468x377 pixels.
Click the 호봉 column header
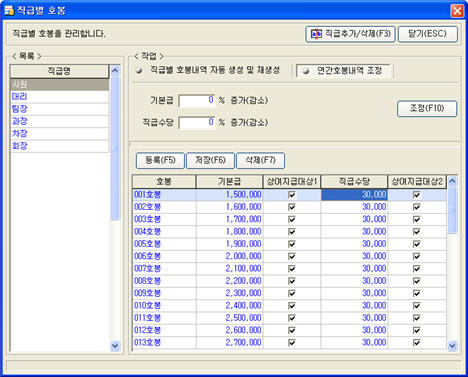tap(164, 182)
